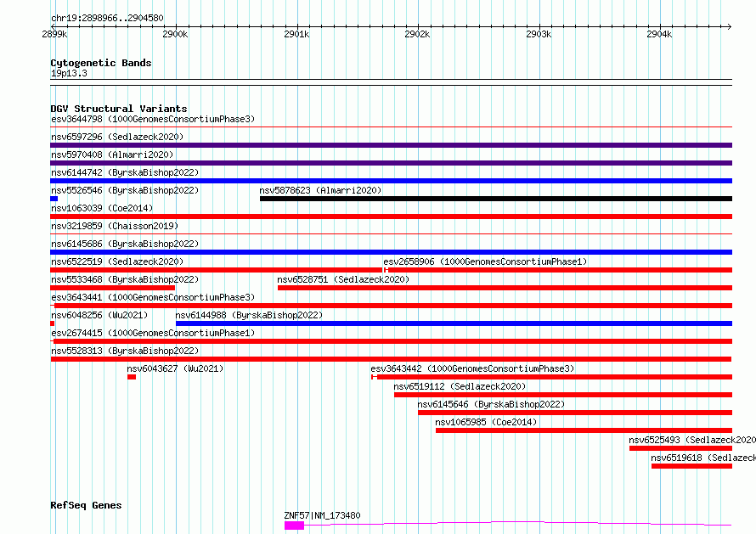The width and height of the screenshot is (756, 534).
Task: Open the nsv6525493 variant label
Action: 692,440
